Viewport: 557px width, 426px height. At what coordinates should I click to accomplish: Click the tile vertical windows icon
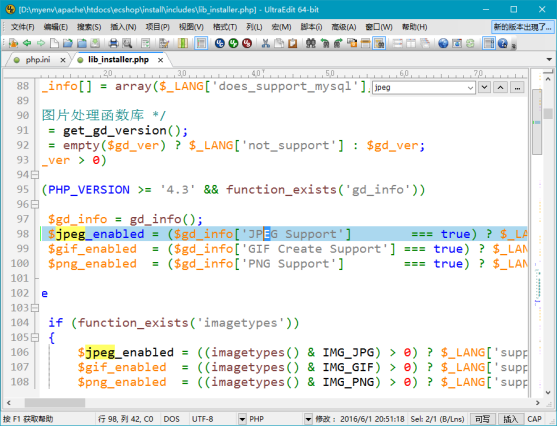click(x=411, y=43)
